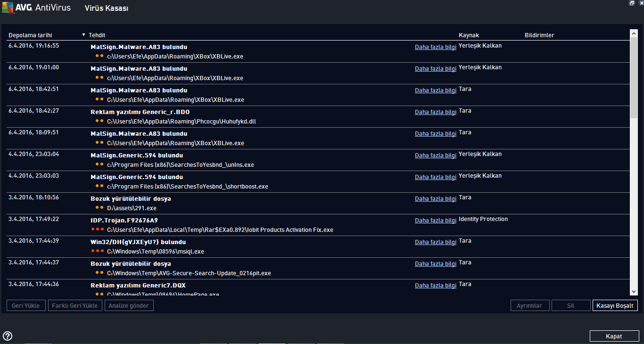Toggle sort arrow next to Tehdit header

[x=83, y=35]
